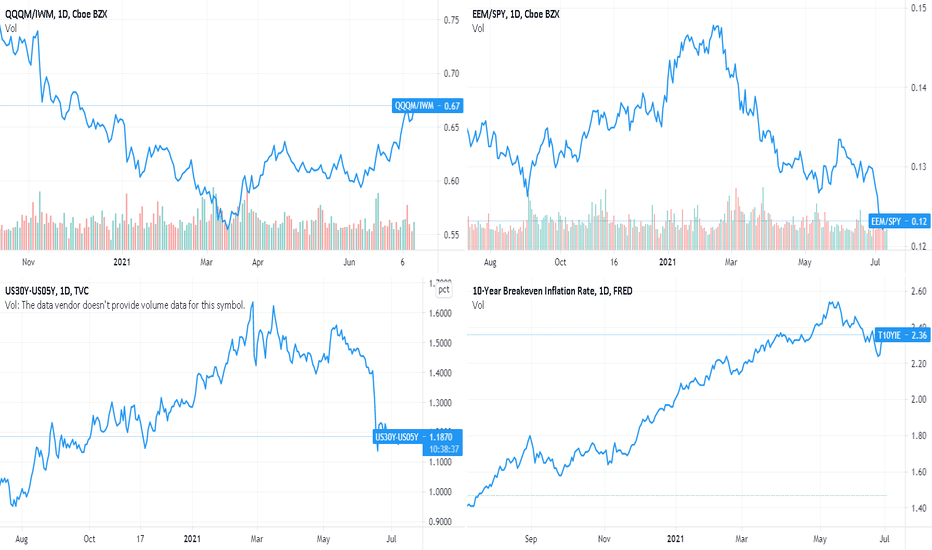Click Mar on EEM/SPY time axis
Viewport: 932px width, 550px height.
[x=731, y=262]
